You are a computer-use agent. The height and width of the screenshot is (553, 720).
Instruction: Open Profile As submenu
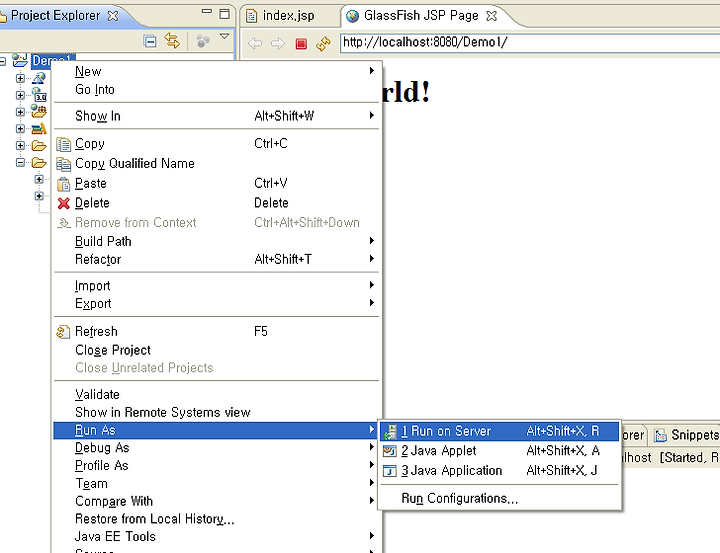(217, 465)
